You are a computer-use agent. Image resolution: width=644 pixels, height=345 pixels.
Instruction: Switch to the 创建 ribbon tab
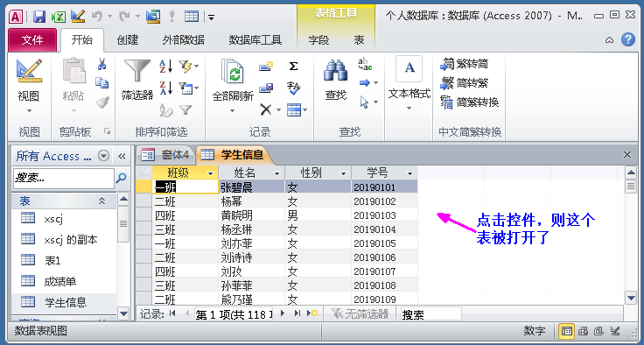128,40
